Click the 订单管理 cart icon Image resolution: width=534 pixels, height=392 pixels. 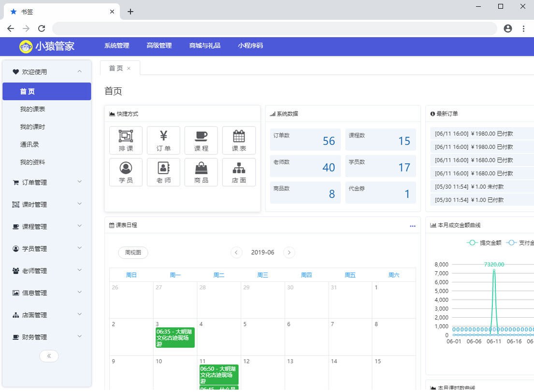15,182
